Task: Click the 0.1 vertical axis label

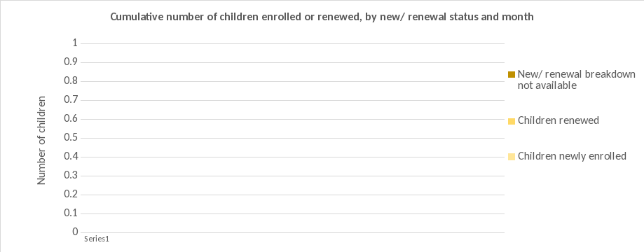Action: (69, 213)
